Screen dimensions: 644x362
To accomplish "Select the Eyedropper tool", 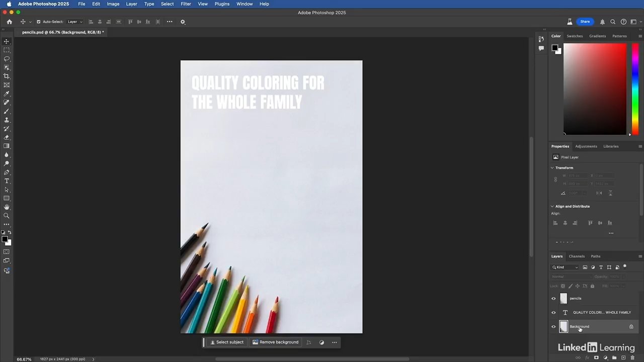I will (7, 94).
